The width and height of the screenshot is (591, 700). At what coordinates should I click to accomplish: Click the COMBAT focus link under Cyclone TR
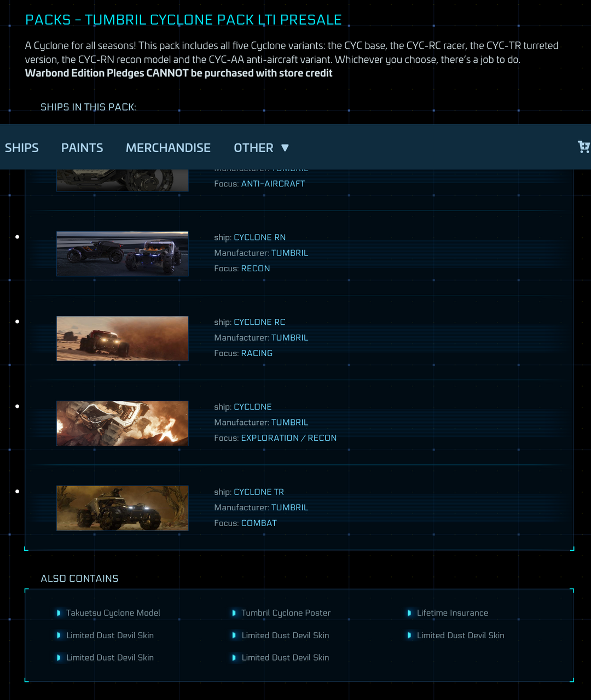[x=258, y=523]
